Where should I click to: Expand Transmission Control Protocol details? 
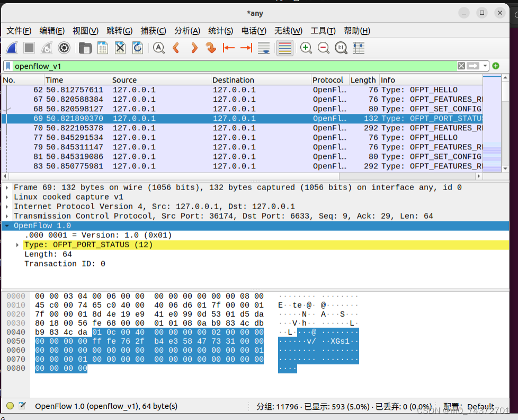coord(7,216)
